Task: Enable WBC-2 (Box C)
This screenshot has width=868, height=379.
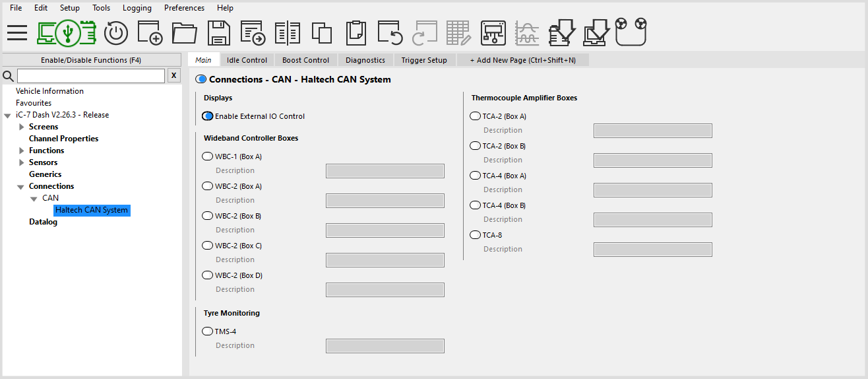Action: pos(207,246)
